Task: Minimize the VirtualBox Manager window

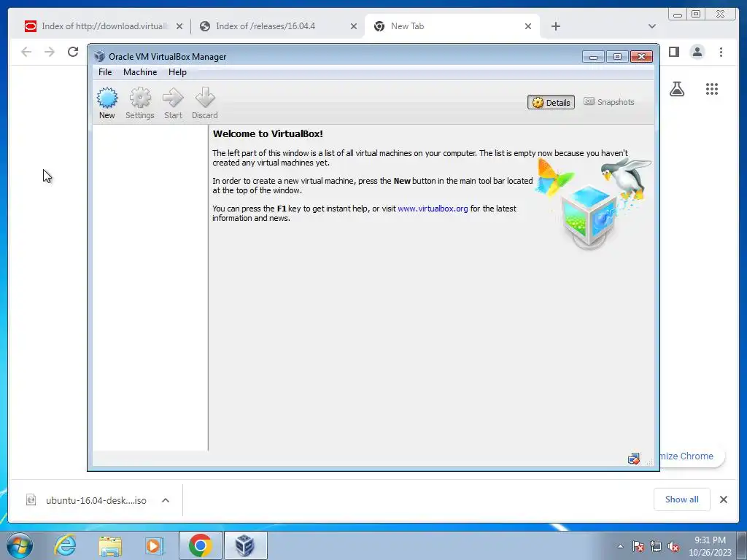Action: (593, 57)
